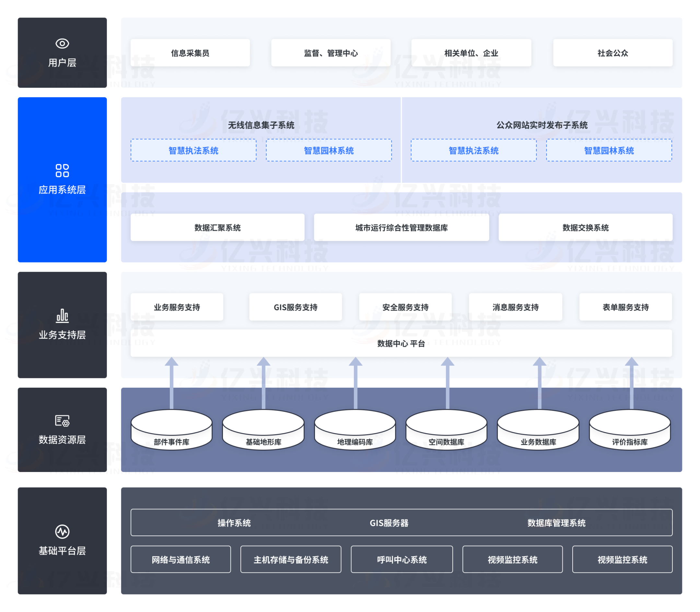The height and width of the screenshot is (612, 700).
Task: Select the 部件事件库 database cylinder
Action: coord(172,430)
